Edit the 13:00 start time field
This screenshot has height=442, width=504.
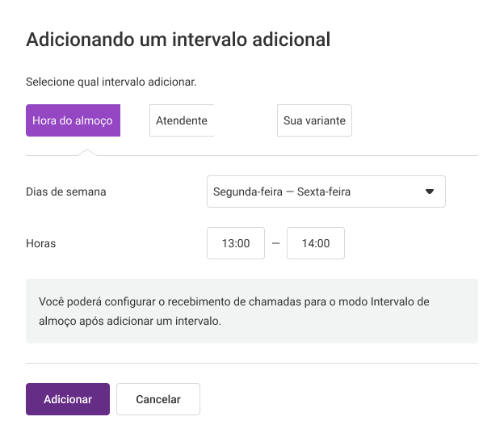point(236,243)
